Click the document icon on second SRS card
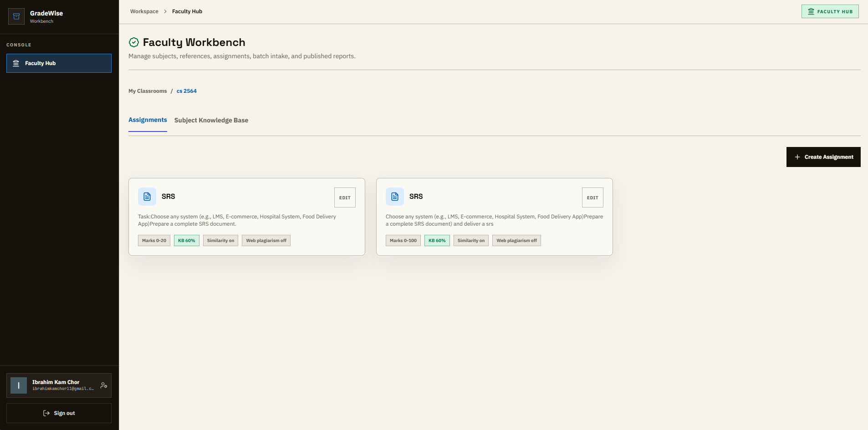The width and height of the screenshot is (868, 430). 395,197
